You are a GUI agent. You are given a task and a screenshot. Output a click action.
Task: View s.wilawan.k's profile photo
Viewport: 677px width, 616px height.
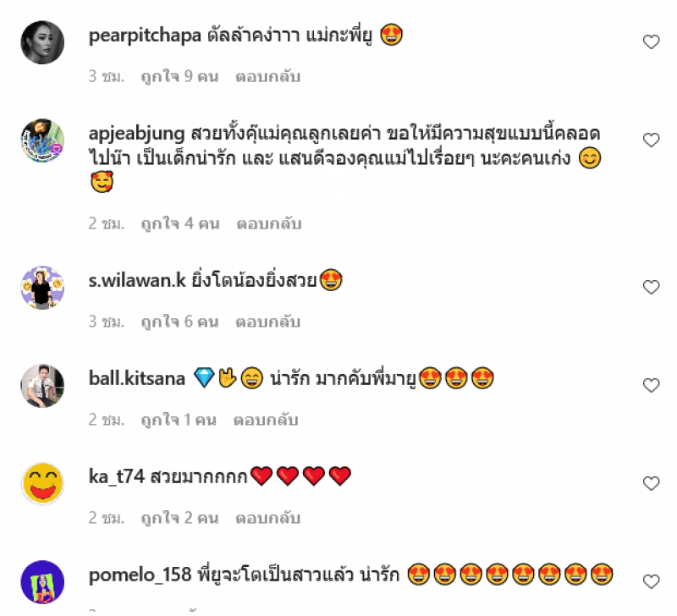point(42,288)
